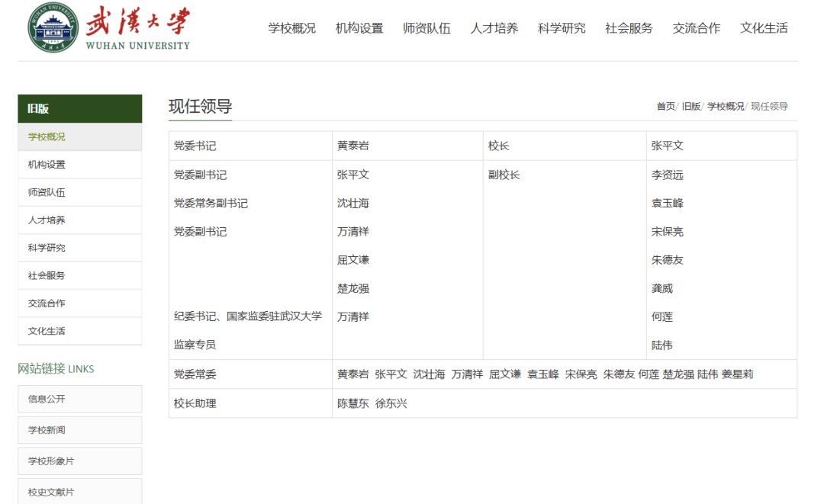The height and width of the screenshot is (504, 824).
Task: Select 学校概况 in left sidebar
Action: click(x=47, y=137)
